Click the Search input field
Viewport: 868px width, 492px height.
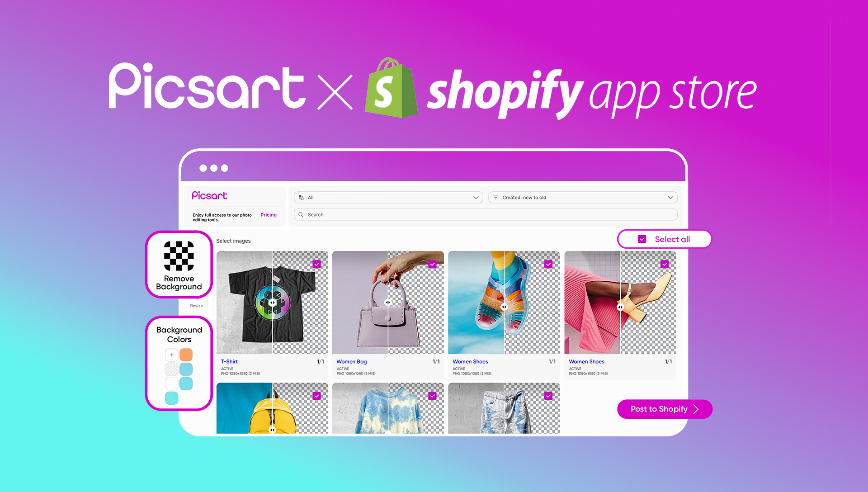coord(485,214)
